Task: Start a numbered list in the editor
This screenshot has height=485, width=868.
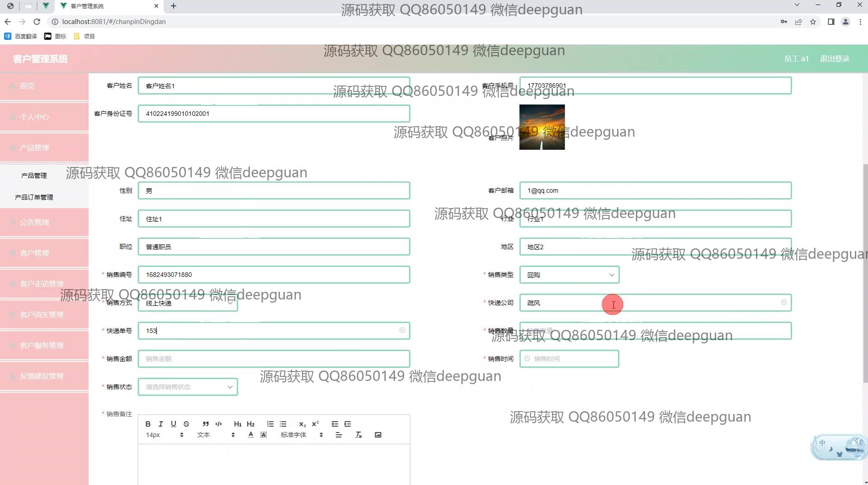Action: [270, 424]
